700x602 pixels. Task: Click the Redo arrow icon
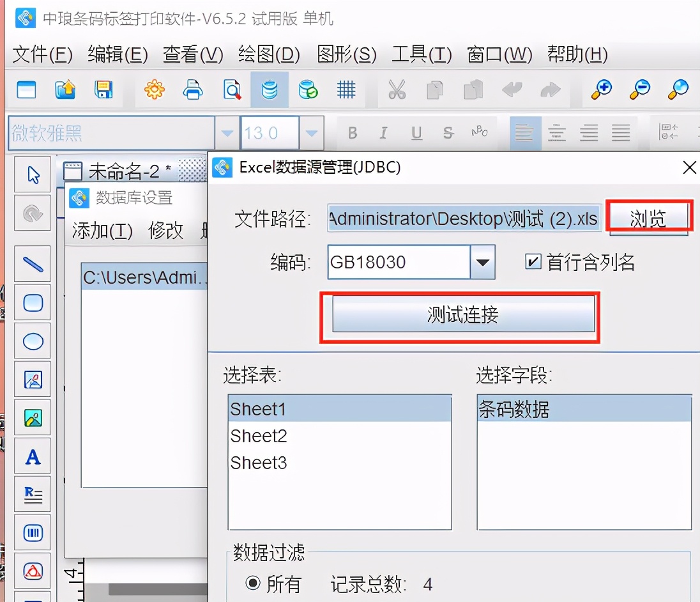pyautogui.click(x=551, y=89)
